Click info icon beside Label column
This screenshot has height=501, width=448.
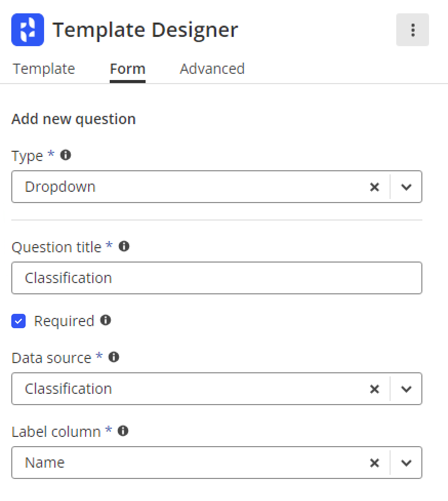coord(123,431)
